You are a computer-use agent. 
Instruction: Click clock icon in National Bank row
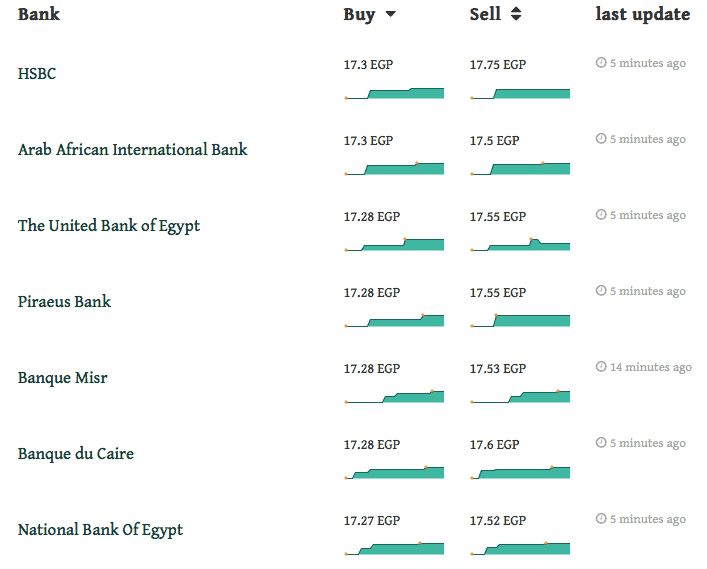[x=601, y=519]
